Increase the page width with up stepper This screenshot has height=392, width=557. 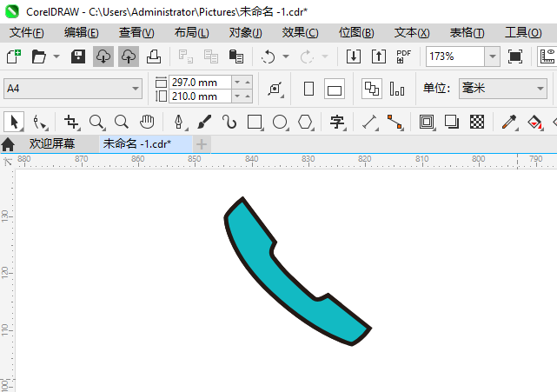(248, 83)
